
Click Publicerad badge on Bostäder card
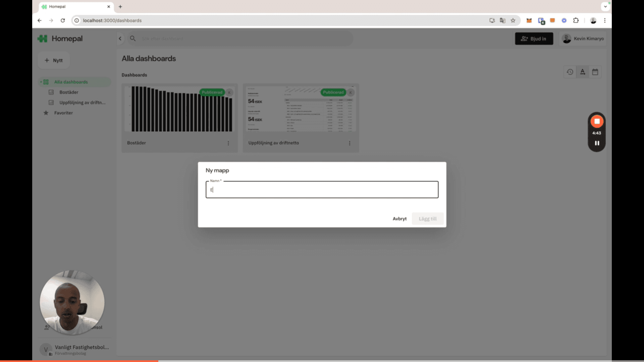(x=212, y=92)
